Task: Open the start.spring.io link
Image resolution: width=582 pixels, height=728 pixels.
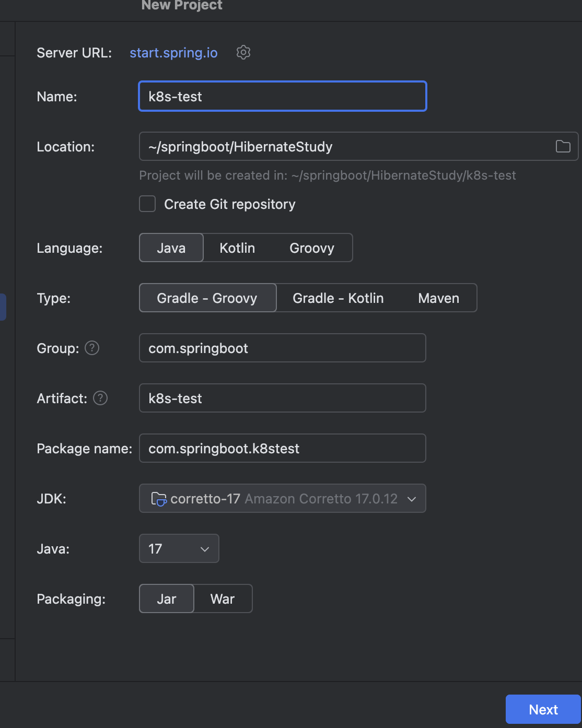Action: point(173,53)
